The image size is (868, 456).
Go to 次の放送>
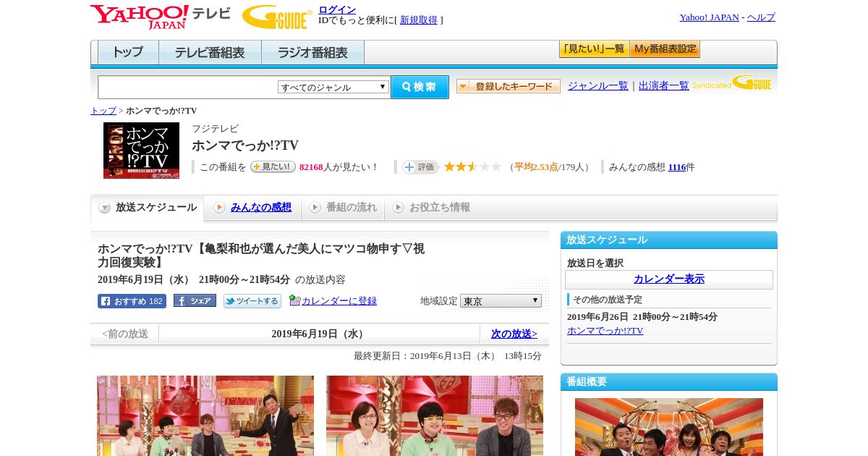tap(514, 334)
